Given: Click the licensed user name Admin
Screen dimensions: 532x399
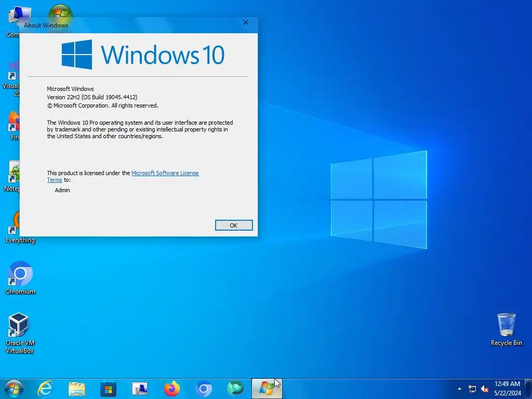Looking at the screenshot, I should coord(62,190).
